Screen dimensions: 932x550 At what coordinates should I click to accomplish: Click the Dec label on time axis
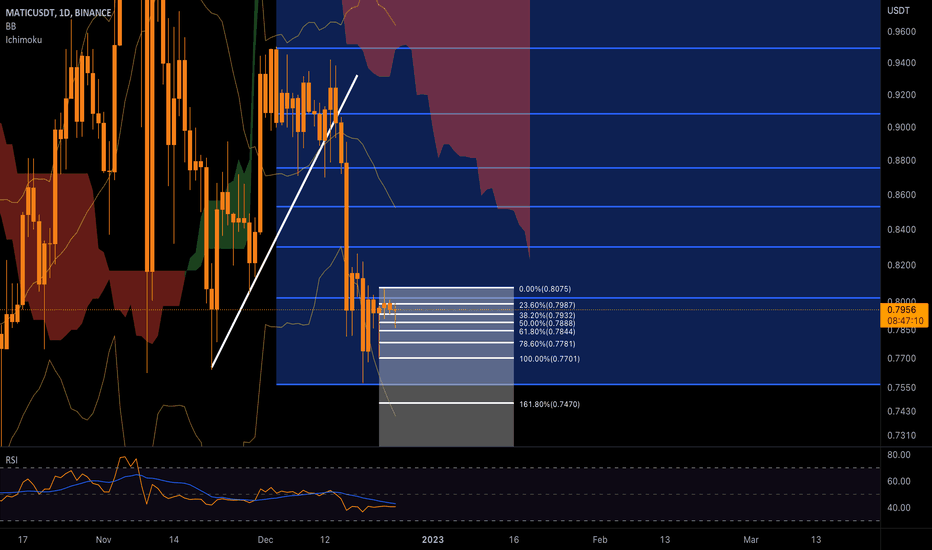tap(265, 540)
